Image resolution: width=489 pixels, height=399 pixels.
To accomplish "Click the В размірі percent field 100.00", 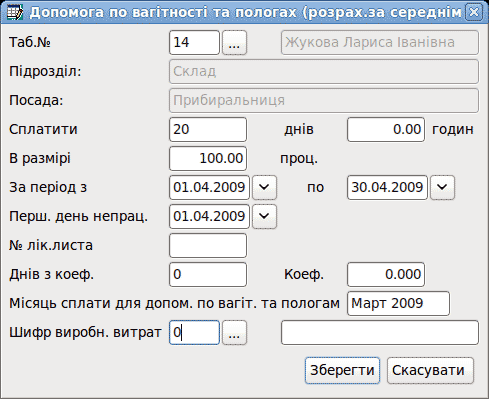I will click(x=208, y=158).
